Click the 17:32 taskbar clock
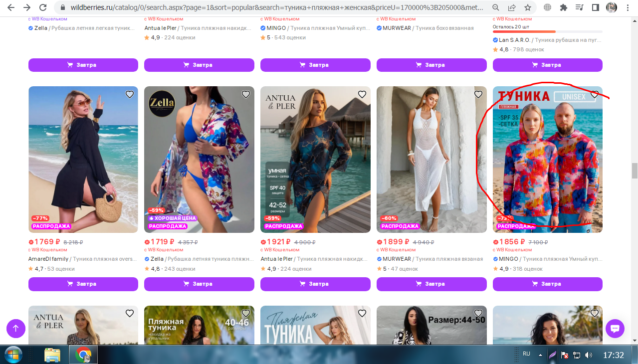The image size is (638, 364). tap(614, 355)
